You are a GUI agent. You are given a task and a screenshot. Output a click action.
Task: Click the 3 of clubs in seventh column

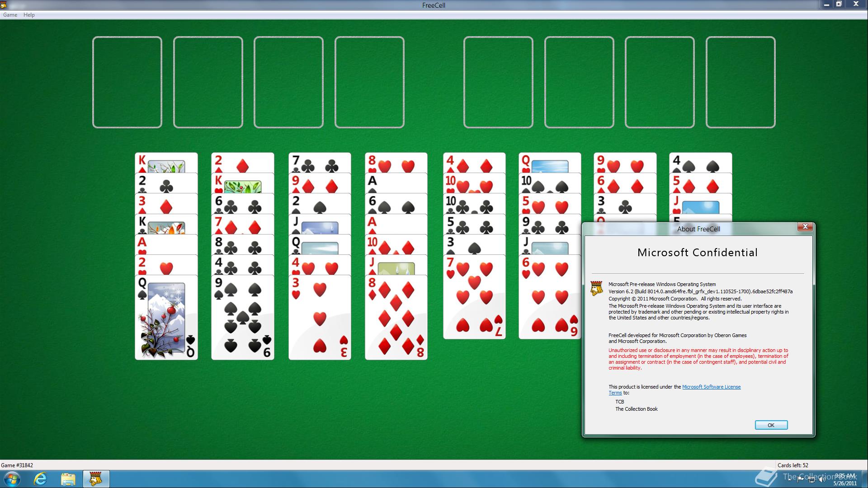pos(625,204)
